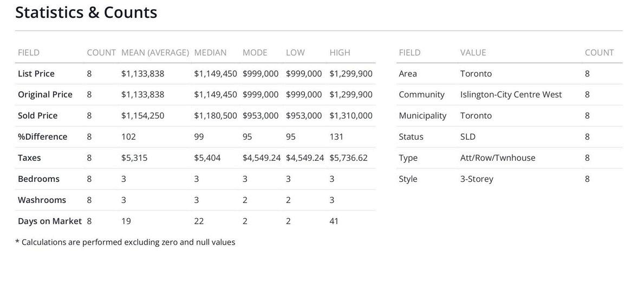Click the $5,736.62 high taxes value
Viewport: 644px width, 289px height.
tap(348, 158)
